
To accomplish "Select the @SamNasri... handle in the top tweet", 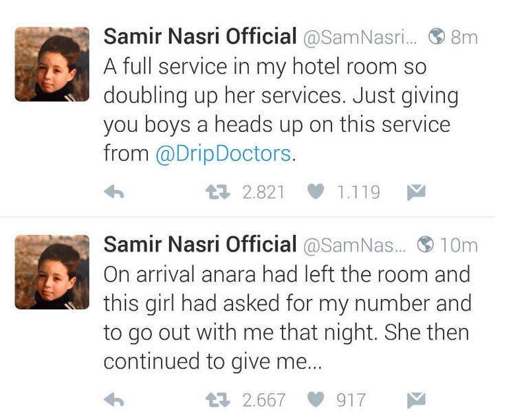I will [x=360, y=38].
